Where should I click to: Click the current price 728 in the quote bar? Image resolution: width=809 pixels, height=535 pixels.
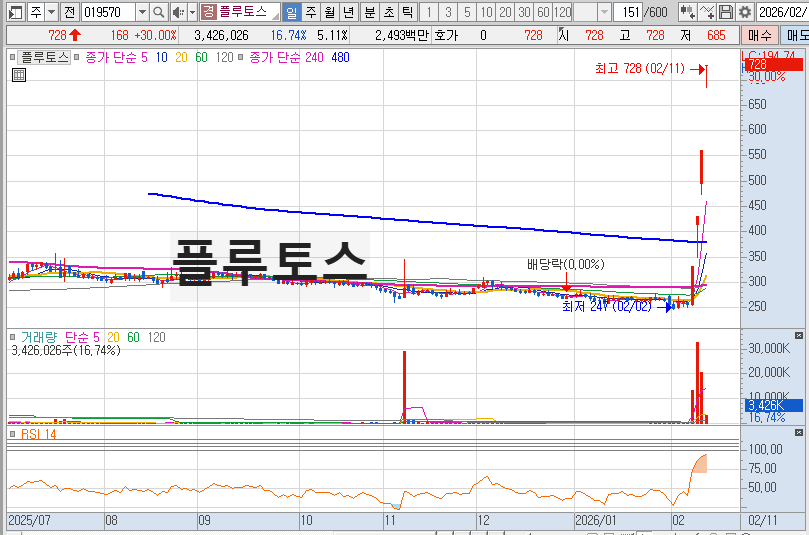pyautogui.click(x=58, y=35)
